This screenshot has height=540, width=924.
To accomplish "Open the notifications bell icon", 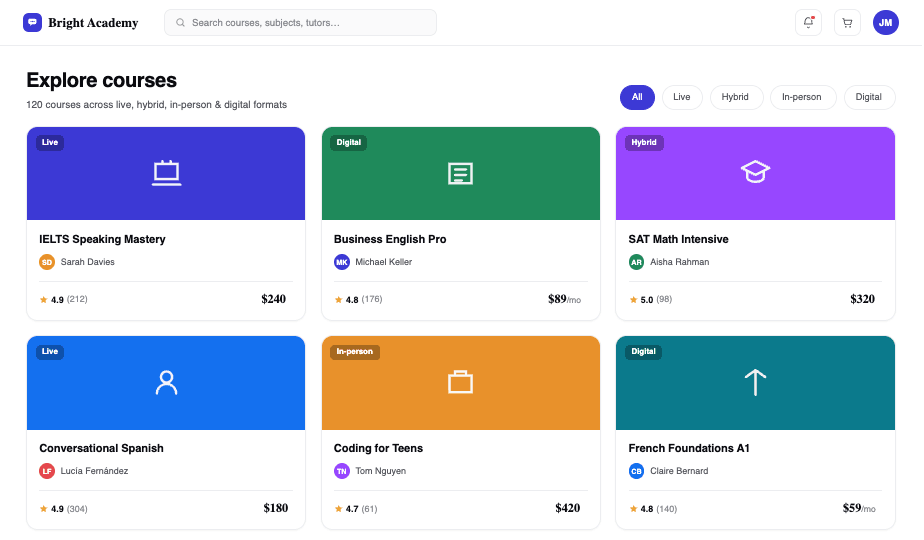I will pyautogui.click(x=808, y=22).
